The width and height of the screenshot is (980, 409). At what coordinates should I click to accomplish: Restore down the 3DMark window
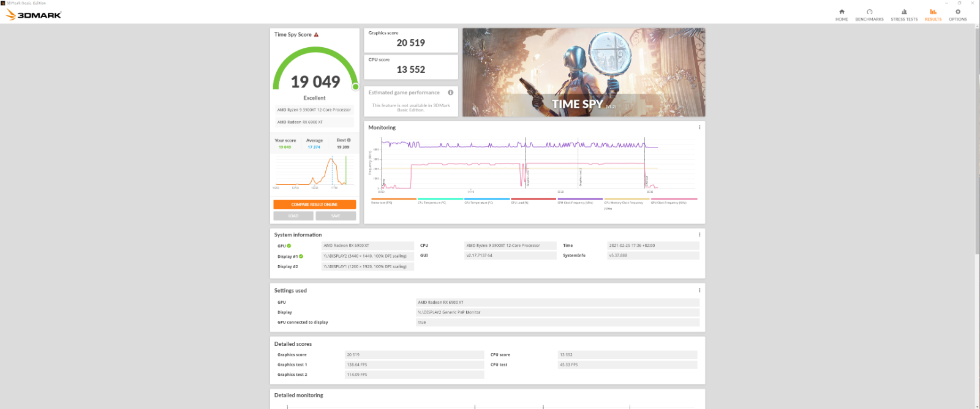(x=959, y=3)
